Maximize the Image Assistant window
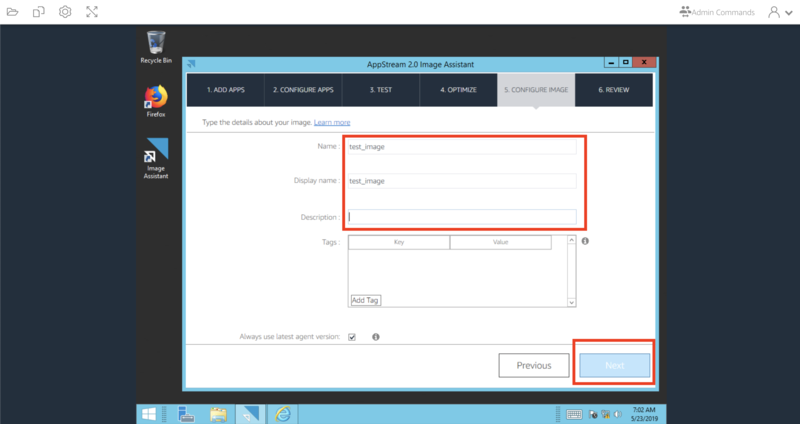 pyautogui.click(x=626, y=62)
